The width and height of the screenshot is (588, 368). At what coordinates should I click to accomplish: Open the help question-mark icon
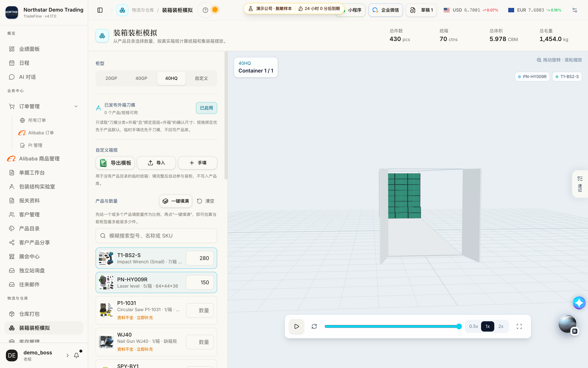205,10
